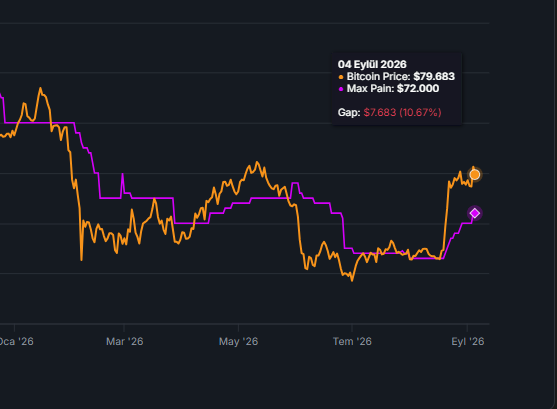The height and width of the screenshot is (409, 557).
Task: Click the purple Max Pain diamond marker
Action: click(x=475, y=213)
